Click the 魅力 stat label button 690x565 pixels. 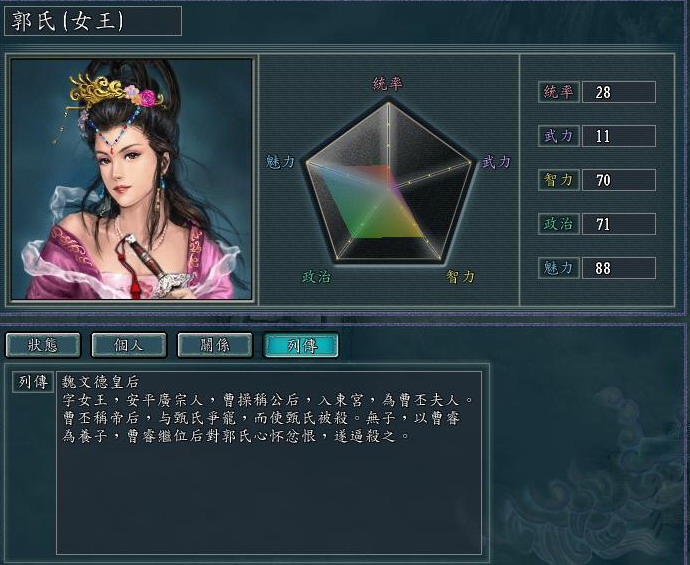[558, 268]
